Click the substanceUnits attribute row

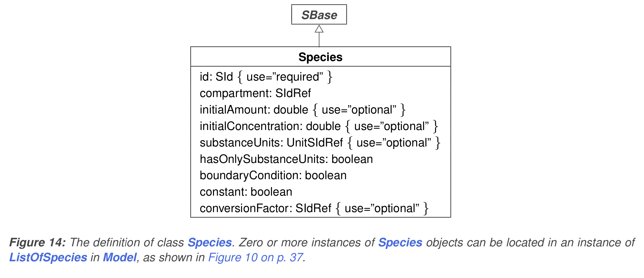point(320,143)
